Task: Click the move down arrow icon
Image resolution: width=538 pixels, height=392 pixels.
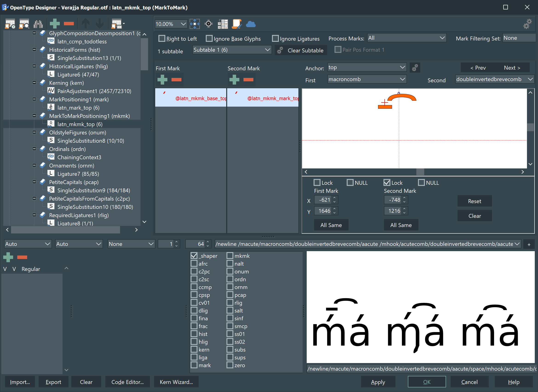Action: 100,24
